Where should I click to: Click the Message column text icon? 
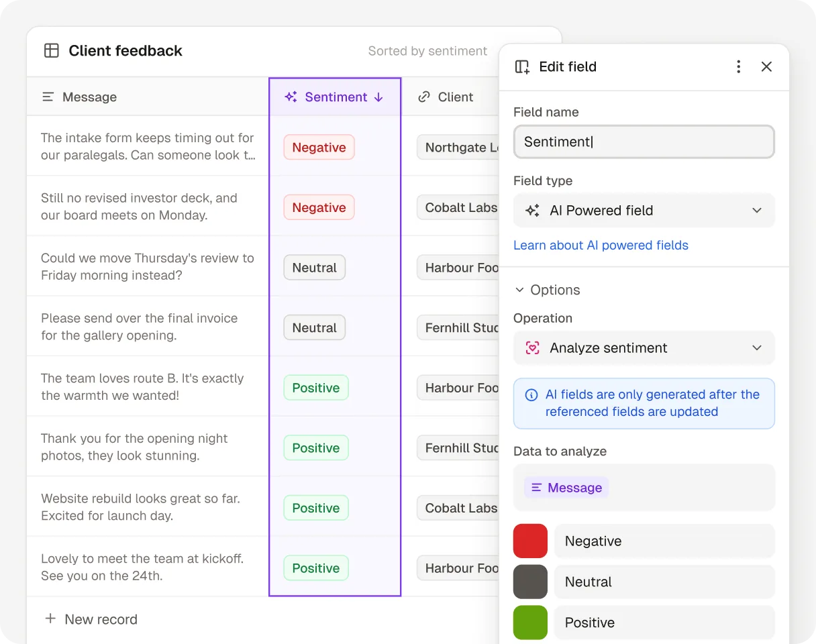(x=48, y=97)
